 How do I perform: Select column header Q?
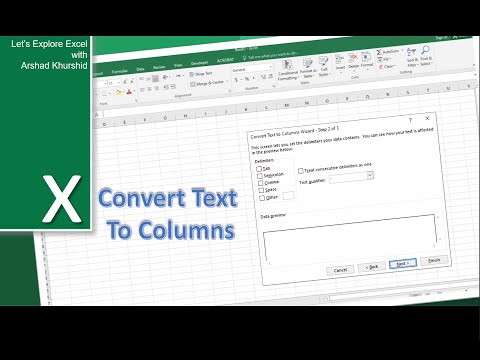click(x=367, y=96)
